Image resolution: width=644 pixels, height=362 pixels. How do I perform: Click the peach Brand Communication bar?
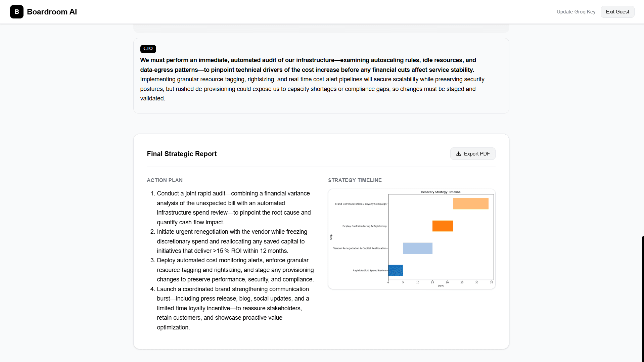(x=471, y=204)
